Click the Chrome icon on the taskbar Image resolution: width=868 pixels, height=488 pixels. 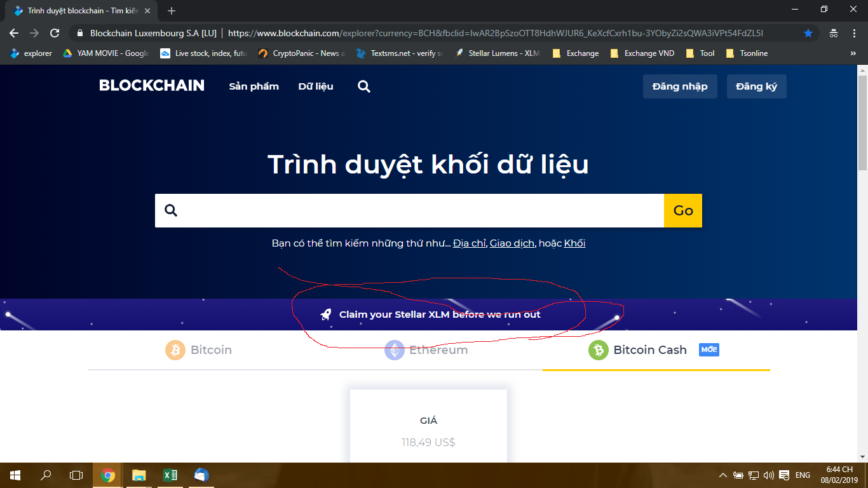[x=108, y=475]
